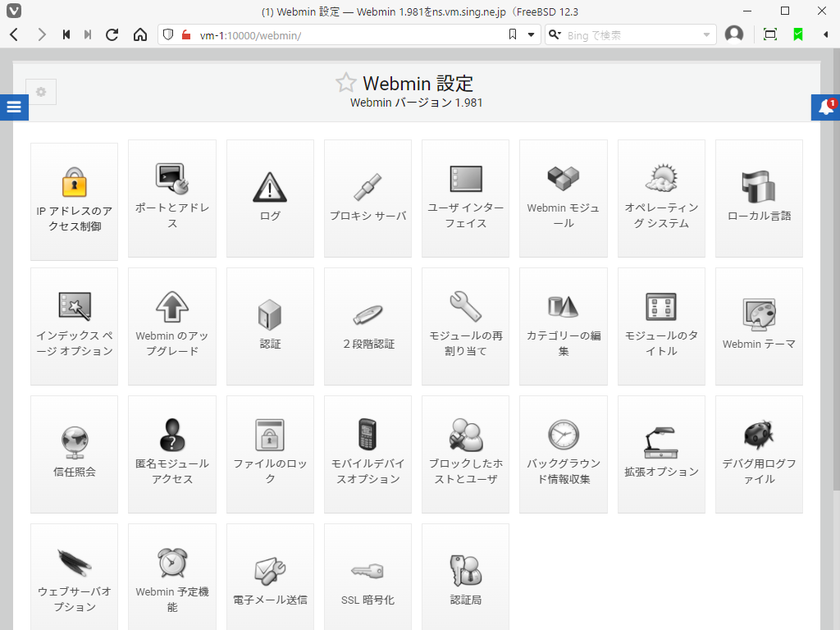
Task: Open the ログ settings icon
Action: pos(270,199)
